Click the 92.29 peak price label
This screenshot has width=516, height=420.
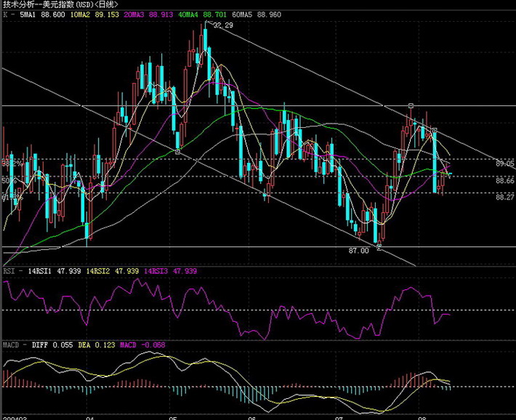tap(223, 25)
